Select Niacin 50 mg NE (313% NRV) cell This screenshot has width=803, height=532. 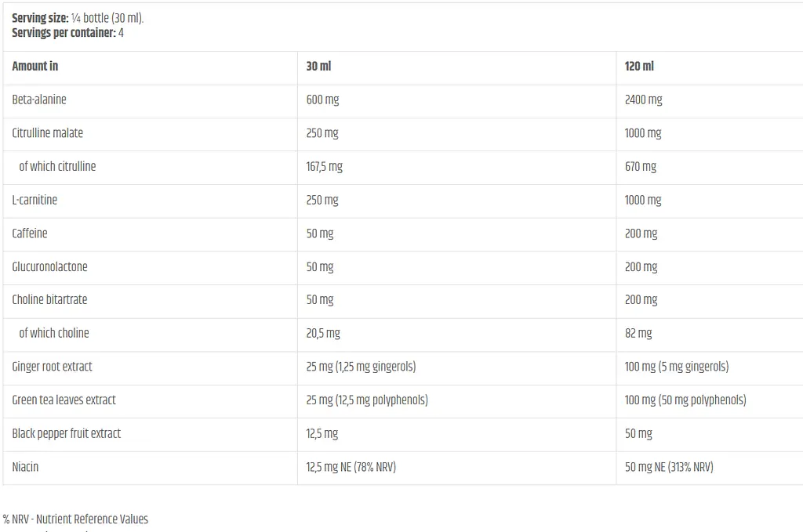pyautogui.click(x=669, y=467)
